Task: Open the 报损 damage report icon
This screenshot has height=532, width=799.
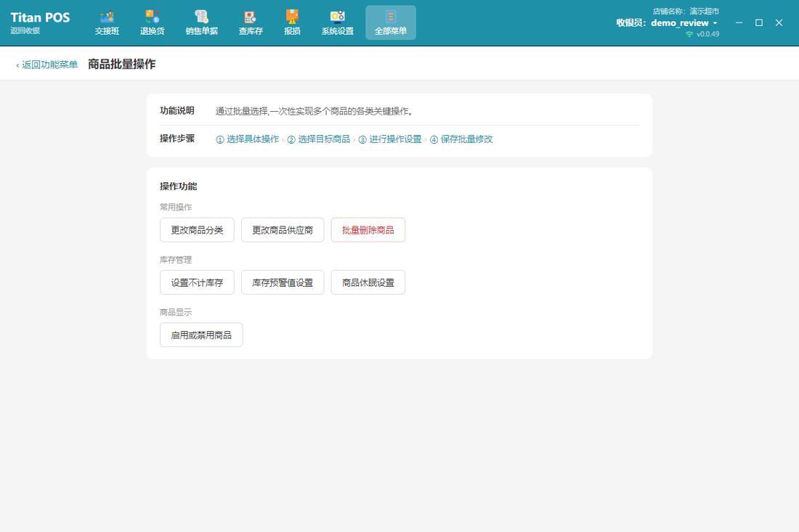Action: pos(292,23)
